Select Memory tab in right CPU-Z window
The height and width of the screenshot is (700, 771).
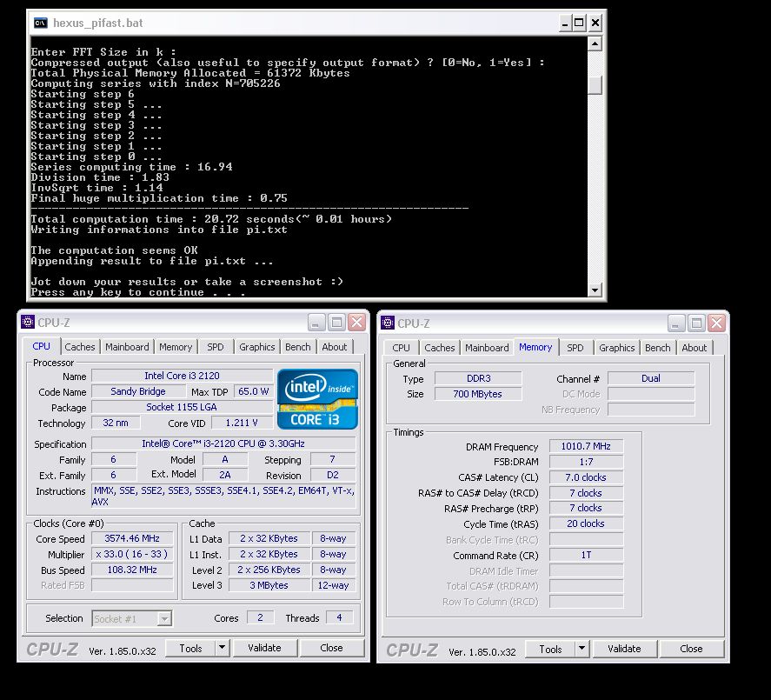coord(535,347)
